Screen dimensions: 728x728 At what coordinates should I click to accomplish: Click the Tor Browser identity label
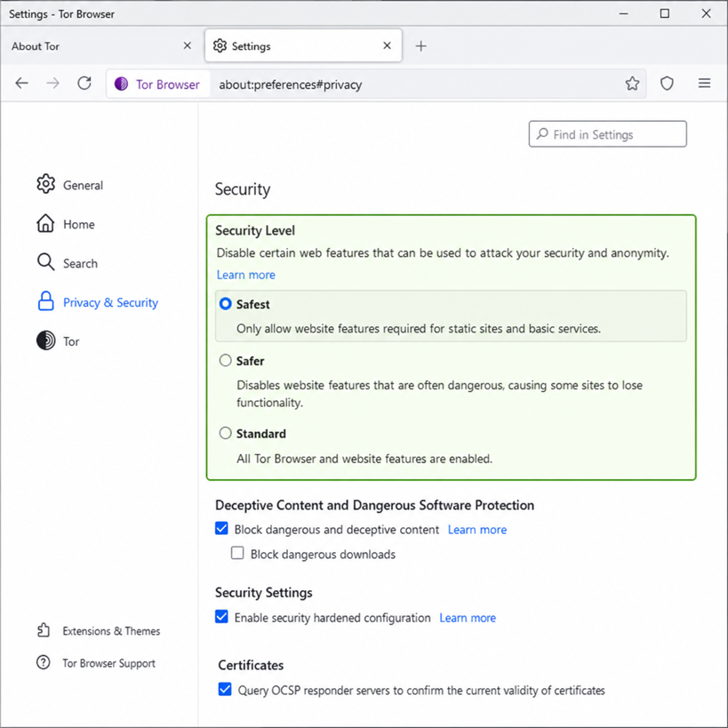click(168, 84)
